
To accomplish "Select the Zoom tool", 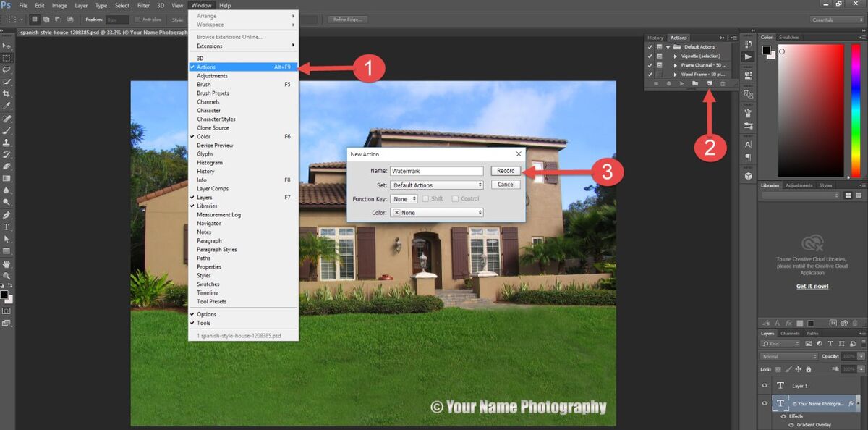I will [7, 276].
